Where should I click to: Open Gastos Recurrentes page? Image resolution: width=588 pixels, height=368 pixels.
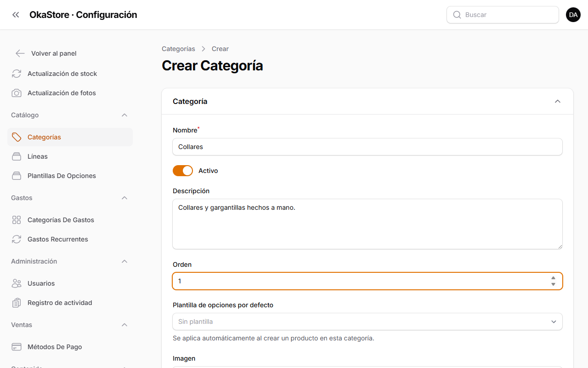(x=70, y=239)
